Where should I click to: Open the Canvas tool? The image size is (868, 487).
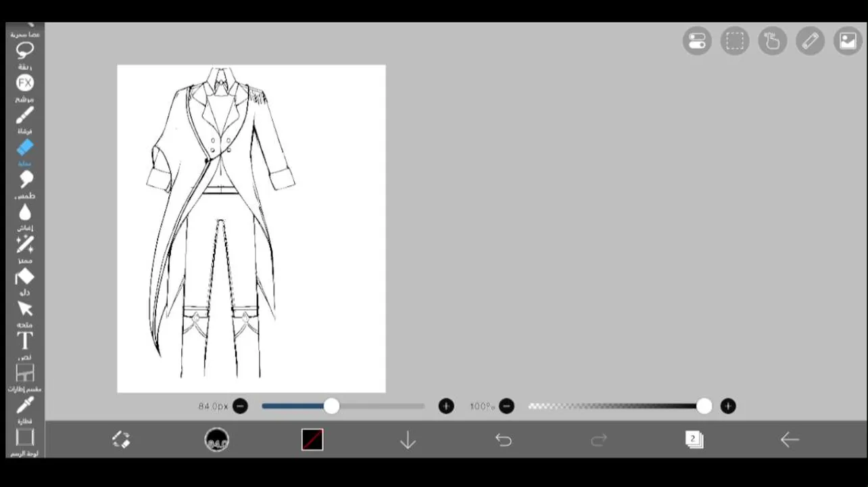tap(25, 437)
